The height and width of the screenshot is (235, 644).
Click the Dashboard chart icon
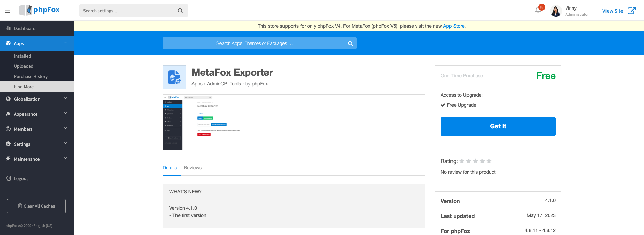coord(8,28)
